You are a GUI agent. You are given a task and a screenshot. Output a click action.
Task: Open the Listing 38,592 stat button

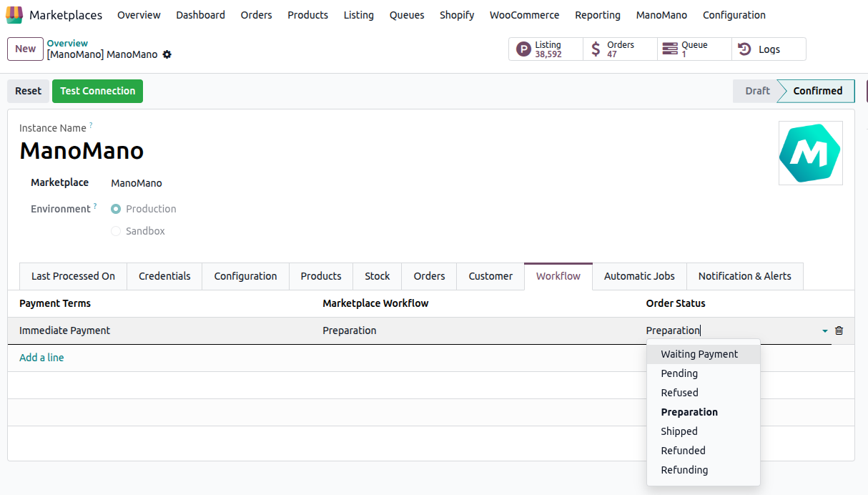[x=546, y=49]
